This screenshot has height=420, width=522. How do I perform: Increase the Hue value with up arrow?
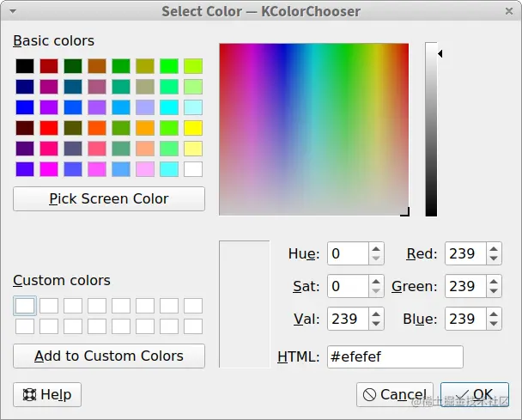pyautogui.click(x=376, y=248)
